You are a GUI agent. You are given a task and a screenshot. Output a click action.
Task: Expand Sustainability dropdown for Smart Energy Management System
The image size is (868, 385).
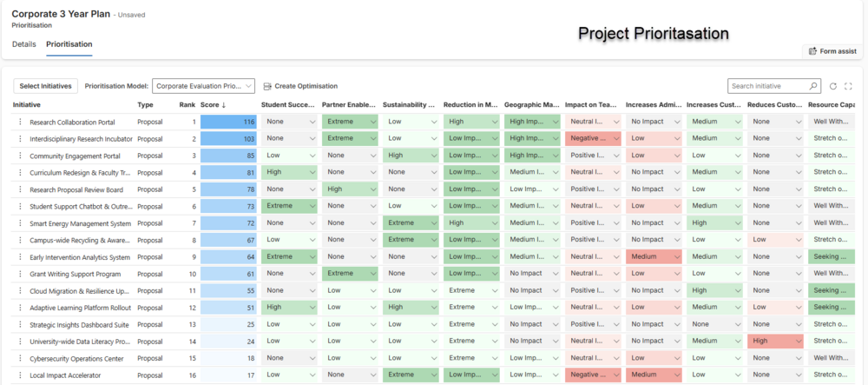tap(433, 223)
